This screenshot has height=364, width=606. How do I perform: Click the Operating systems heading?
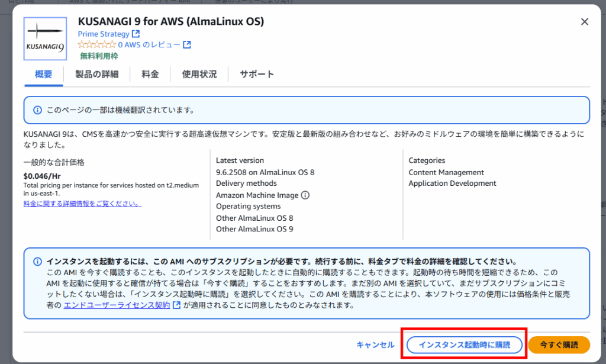[248, 207]
